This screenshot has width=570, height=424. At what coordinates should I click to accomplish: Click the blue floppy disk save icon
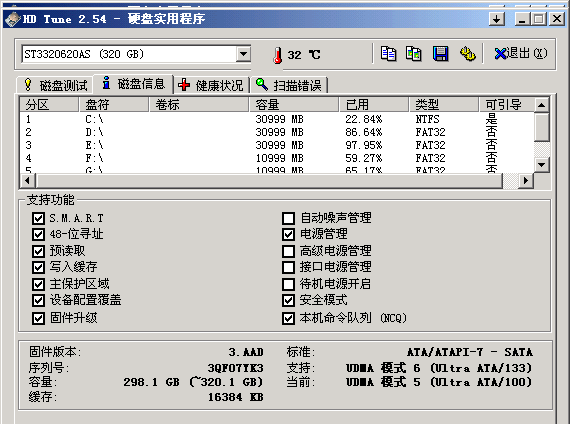pyautogui.click(x=440, y=54)
